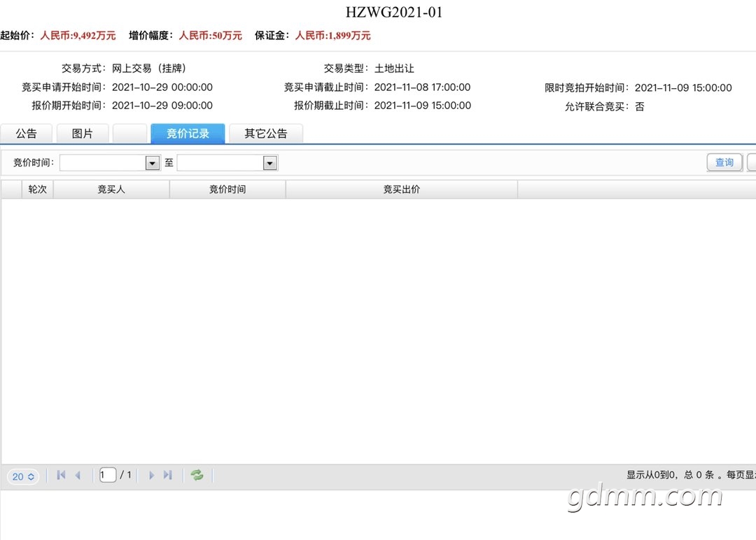Click the 起始价 value 人民币:9,492万元
756x540 pixels.
pyautogui.click(x=78, y=36)
